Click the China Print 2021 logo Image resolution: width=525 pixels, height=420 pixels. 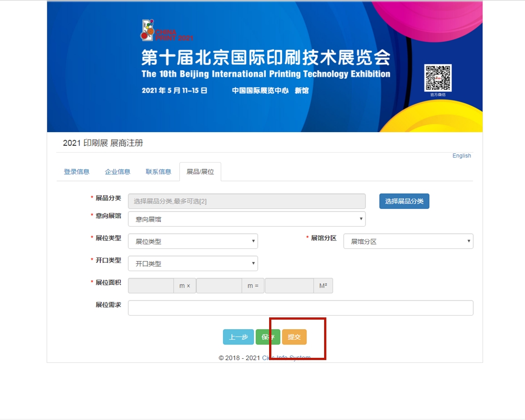[166, 31]
